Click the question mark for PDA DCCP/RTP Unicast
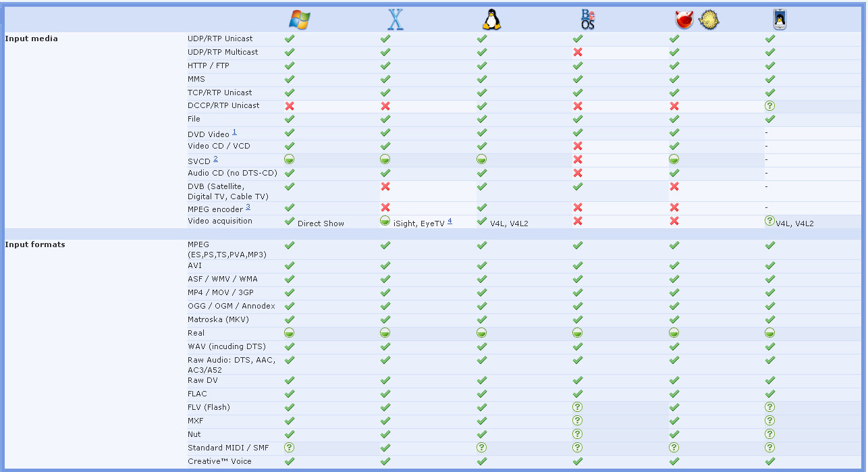The image size is (868, 472). [769, 106]
